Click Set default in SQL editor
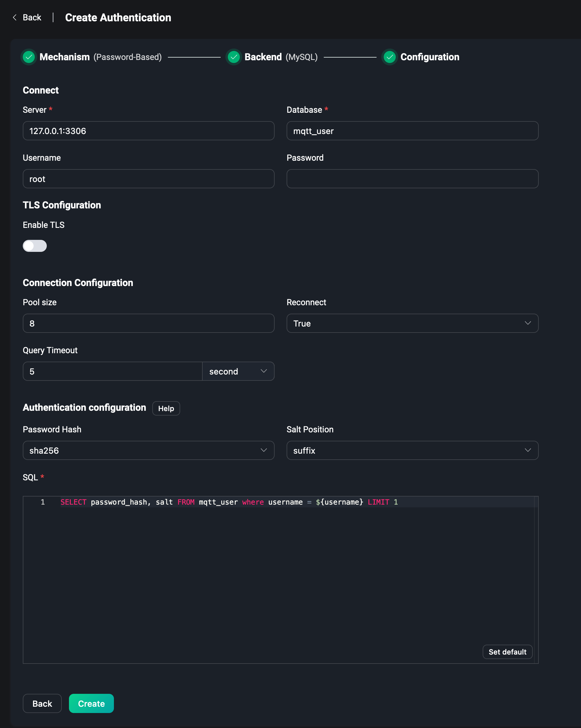The height and width of the screenshot is (728, 581). [507, 652]
